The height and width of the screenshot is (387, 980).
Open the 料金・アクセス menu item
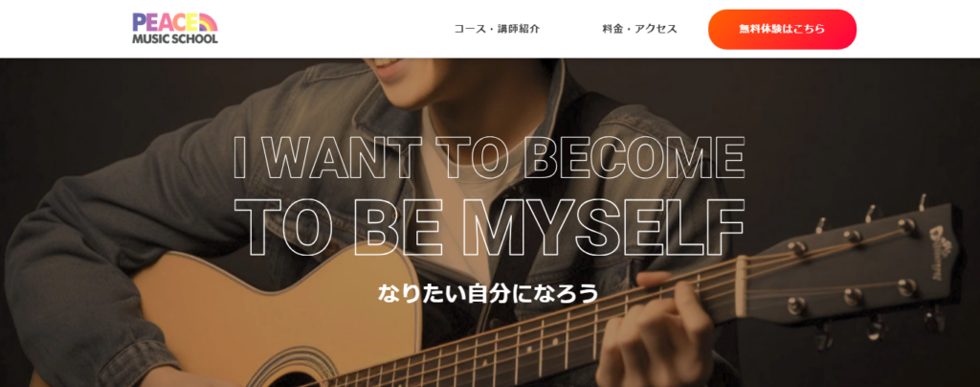coord(639,29)
